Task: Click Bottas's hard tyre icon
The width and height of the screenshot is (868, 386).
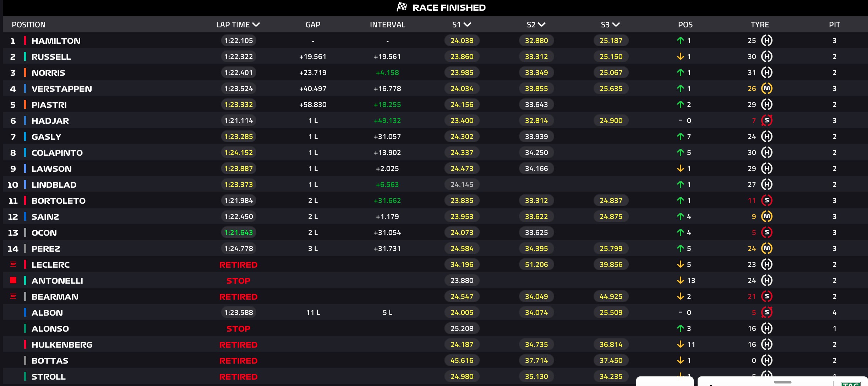Action: pos(767,360)
